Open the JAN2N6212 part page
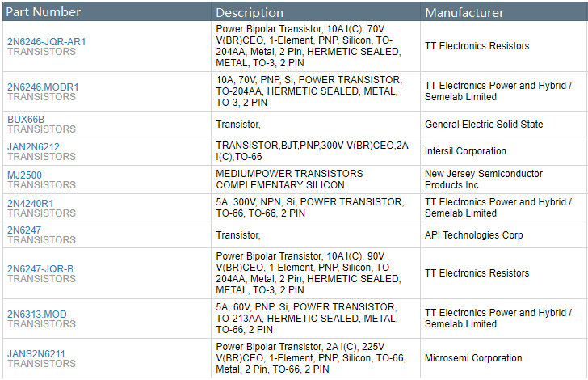The height and width of the screenshot is (380, 588). click(x=33, y=146)
